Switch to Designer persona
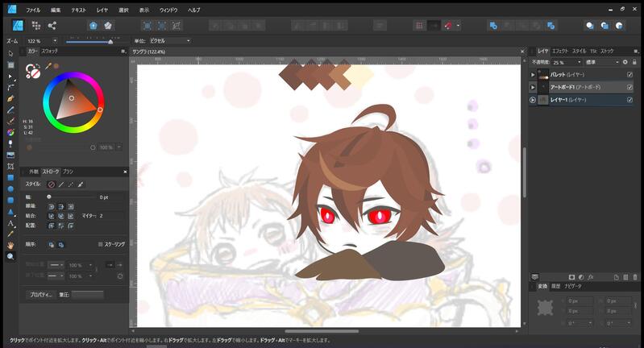 click(18, 26)
